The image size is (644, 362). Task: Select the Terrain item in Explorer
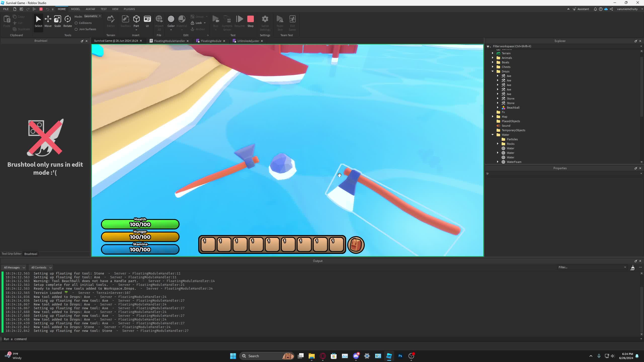pos(506,53)
